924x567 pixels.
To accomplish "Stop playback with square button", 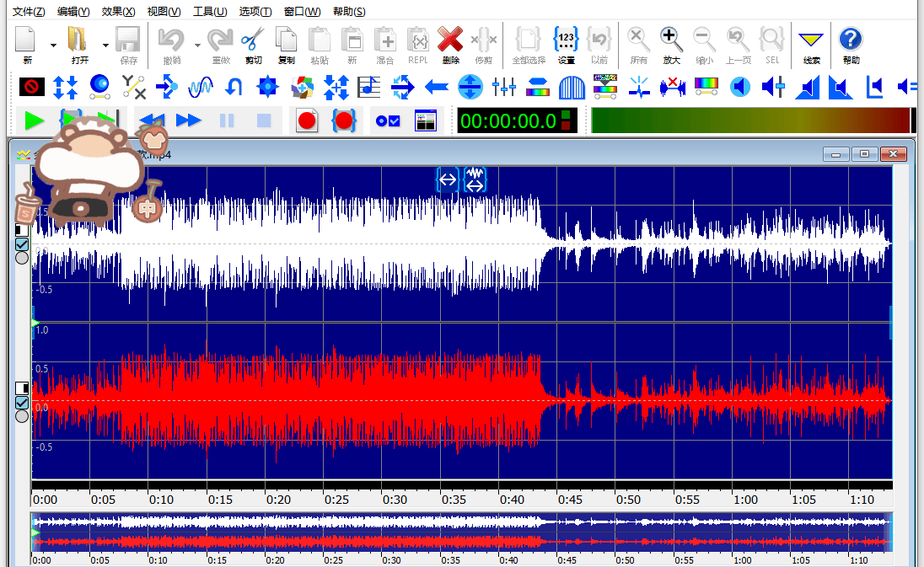I will 264,120.
